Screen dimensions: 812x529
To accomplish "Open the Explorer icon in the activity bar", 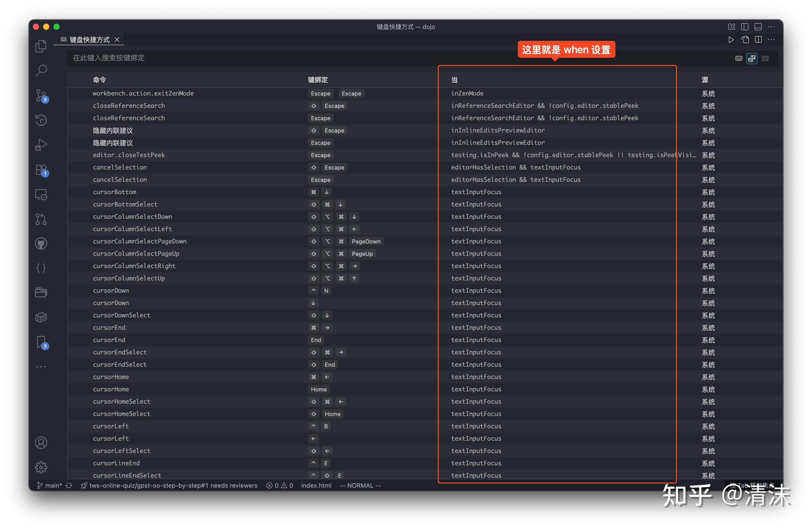I will (41, 46).
